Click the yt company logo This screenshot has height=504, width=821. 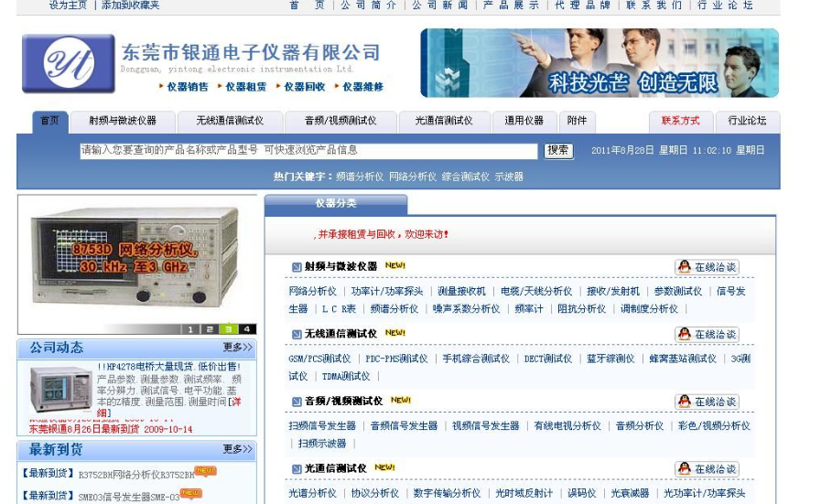click(x=68, y=63)
